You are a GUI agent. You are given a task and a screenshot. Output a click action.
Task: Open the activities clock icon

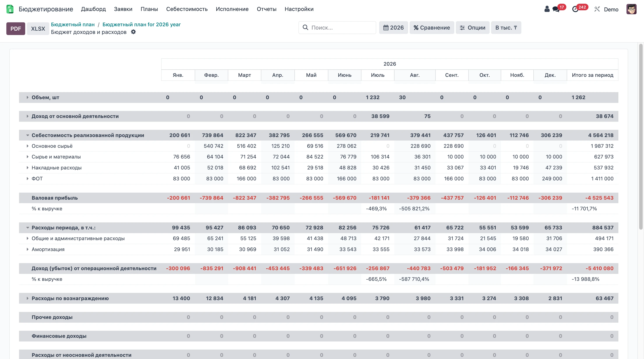575,9
